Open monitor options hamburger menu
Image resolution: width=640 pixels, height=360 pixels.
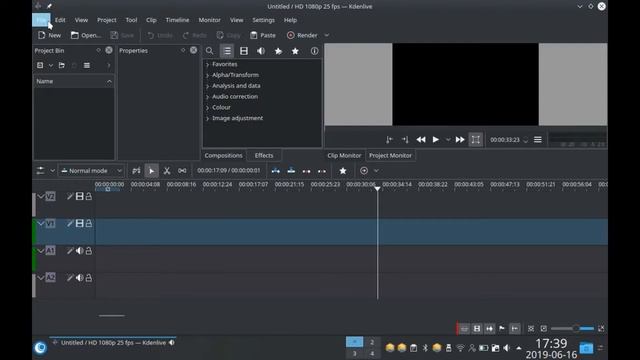tap(538, 140)
